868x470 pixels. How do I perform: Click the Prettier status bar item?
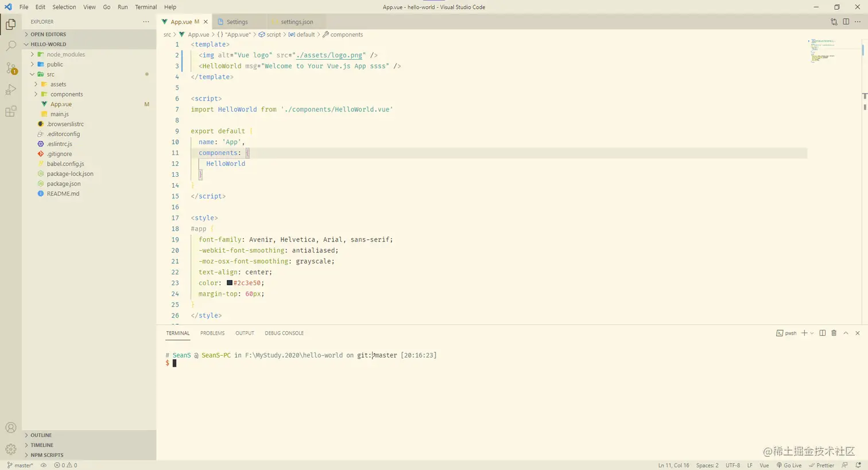tap(821, 465)
